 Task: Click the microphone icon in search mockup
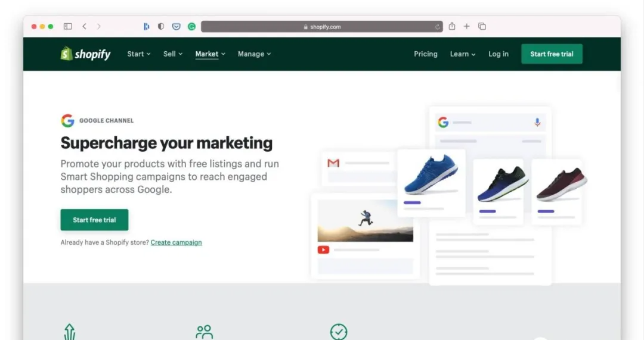point(537,122)
